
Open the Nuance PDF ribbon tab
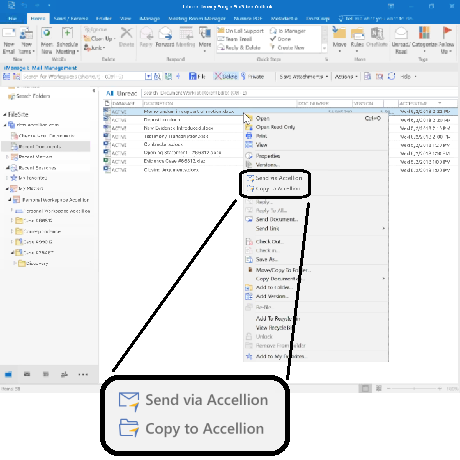tap(248, 18)
